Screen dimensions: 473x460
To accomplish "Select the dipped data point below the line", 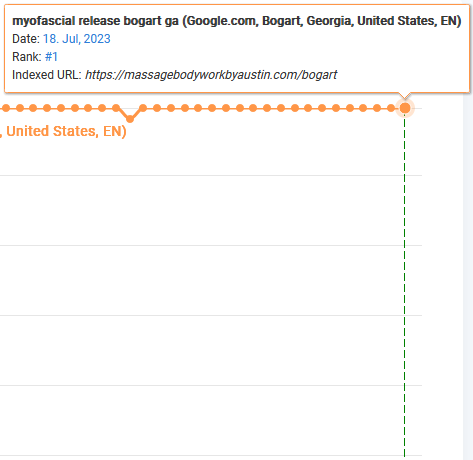I will [x=130, y=119].
